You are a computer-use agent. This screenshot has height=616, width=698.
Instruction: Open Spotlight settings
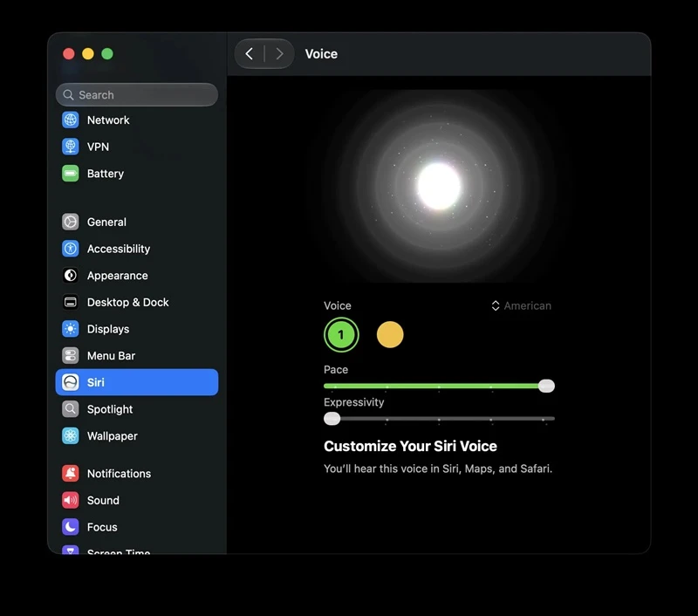point(137,409)
